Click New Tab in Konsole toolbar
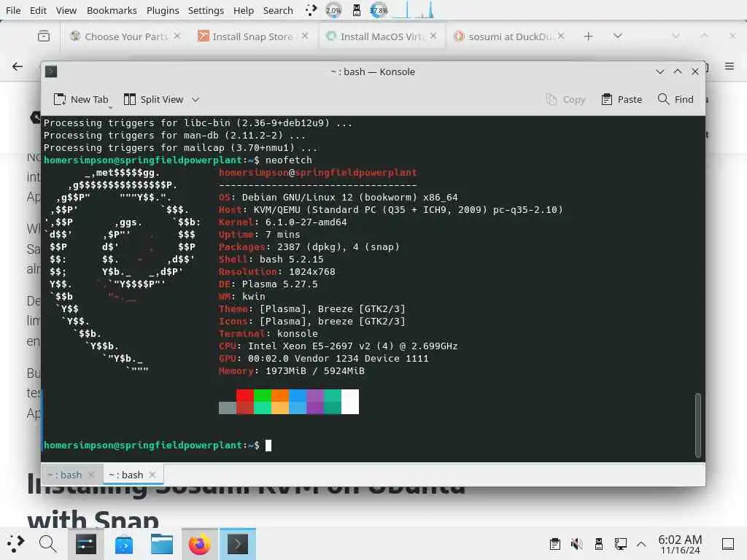 pos(81,99)
